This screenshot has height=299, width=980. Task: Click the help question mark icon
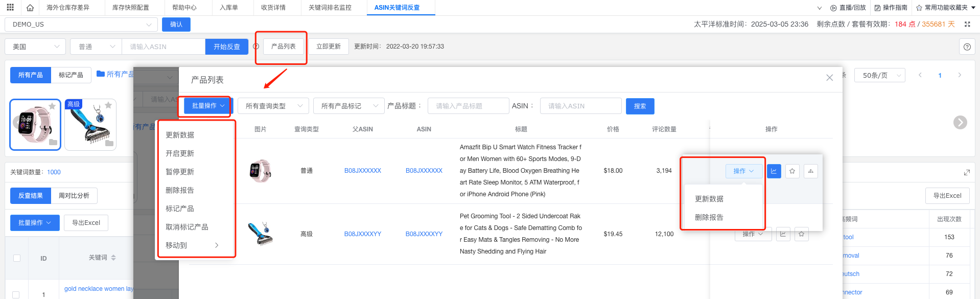[x=967, y=47]
